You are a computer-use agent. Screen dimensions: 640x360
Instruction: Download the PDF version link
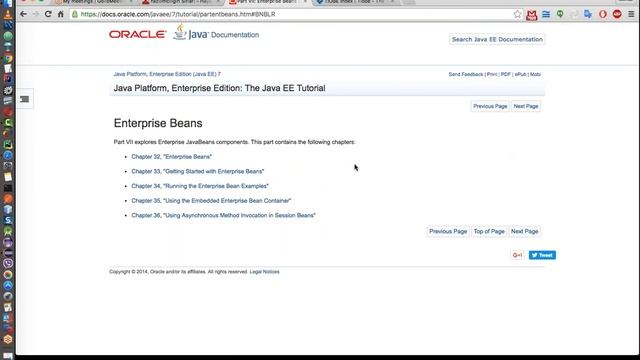point(506,74)
